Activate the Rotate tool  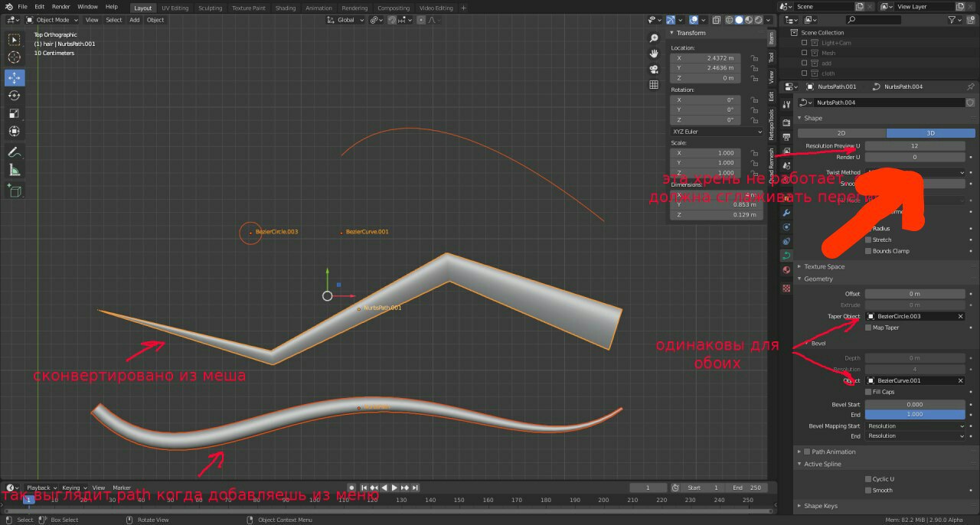point(15,96)
